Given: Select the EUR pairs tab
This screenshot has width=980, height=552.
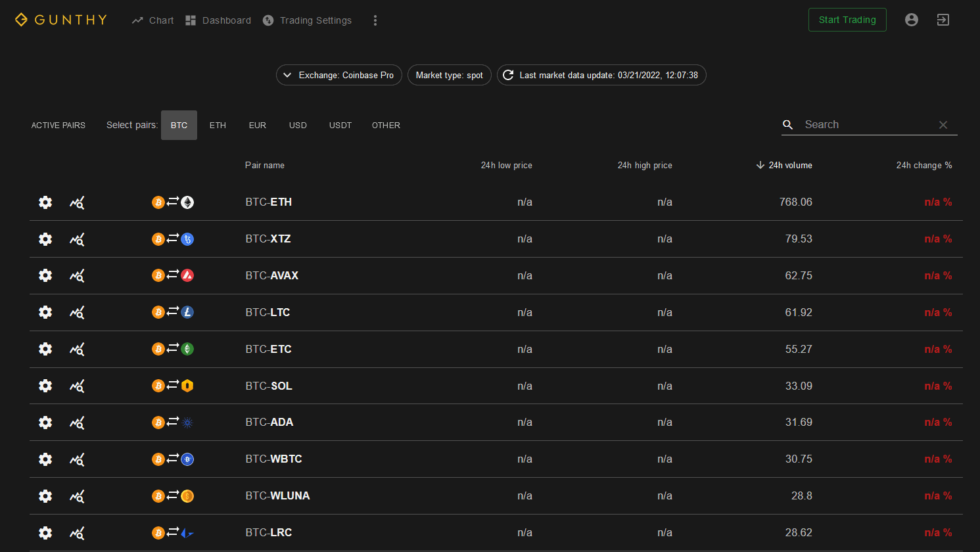Looking at the screenshot, I should pyautogui.click(x=258, y=126).
